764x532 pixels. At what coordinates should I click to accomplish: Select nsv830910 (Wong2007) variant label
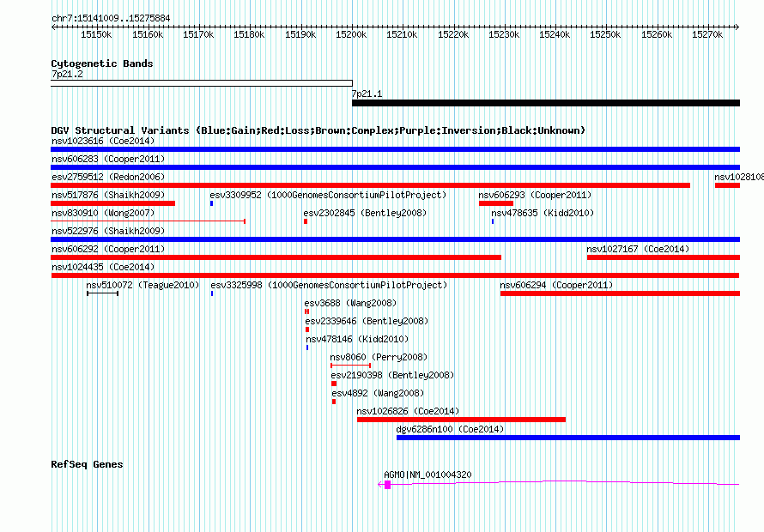click(x=103, y=213)
